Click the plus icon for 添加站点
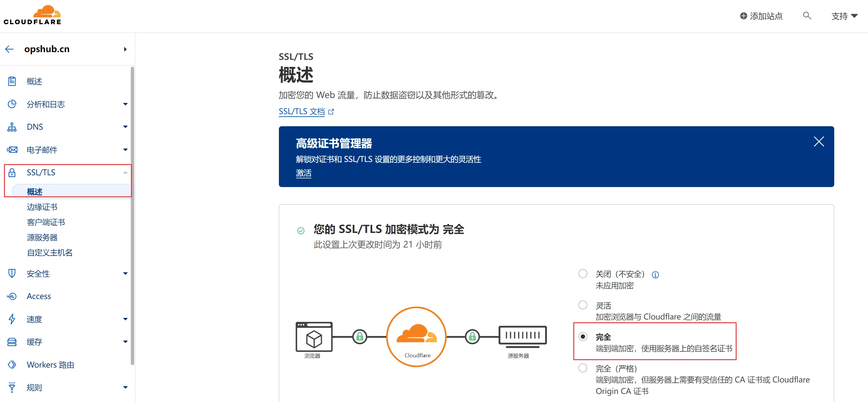The height and width of the screenshot is (402, 868). [x=743, y=16]
